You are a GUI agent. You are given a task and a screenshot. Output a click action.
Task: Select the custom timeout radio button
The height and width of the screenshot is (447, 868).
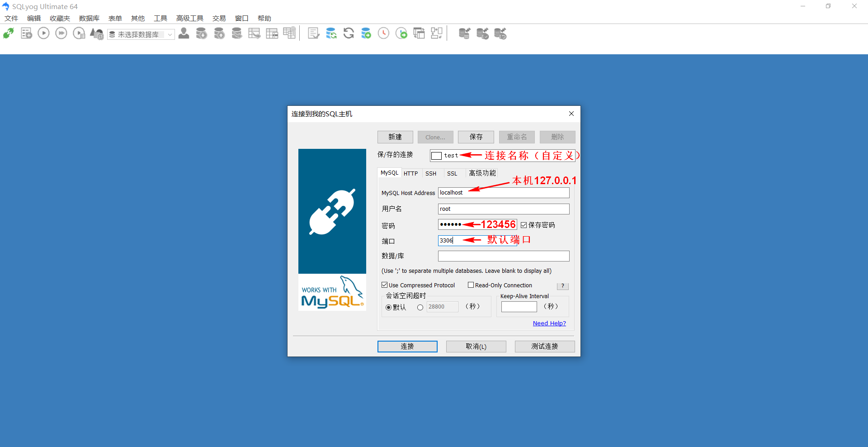click(x=420, y=308)
